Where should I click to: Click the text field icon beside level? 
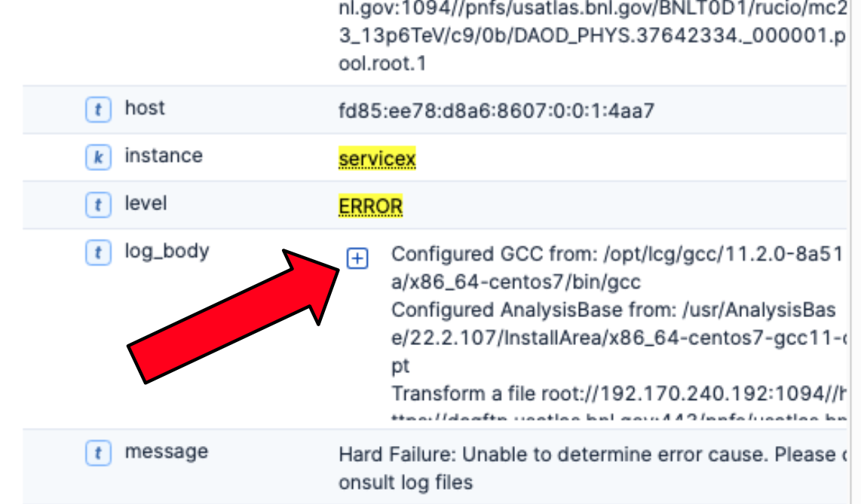point(97,204)
